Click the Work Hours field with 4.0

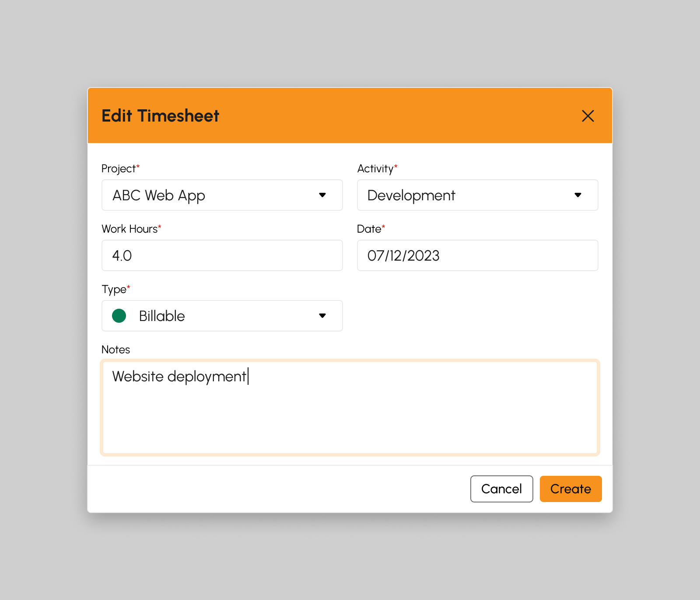[x=222, y=255]
